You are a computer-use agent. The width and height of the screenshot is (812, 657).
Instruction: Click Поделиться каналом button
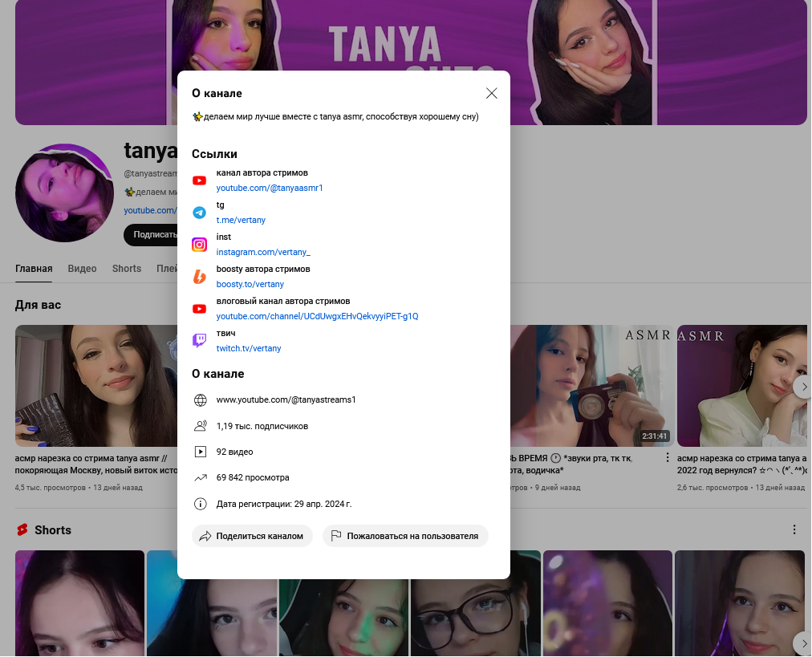point(252,536)
